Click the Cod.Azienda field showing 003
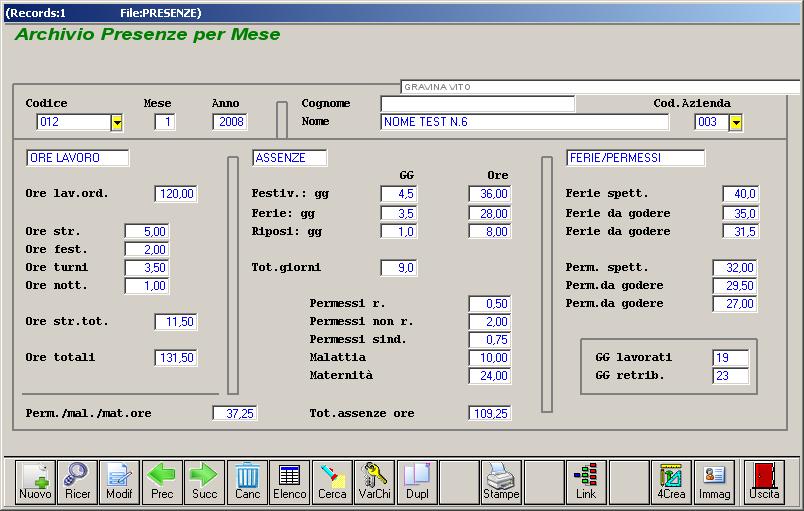This screenshot has height=511, width=804. 712,122
